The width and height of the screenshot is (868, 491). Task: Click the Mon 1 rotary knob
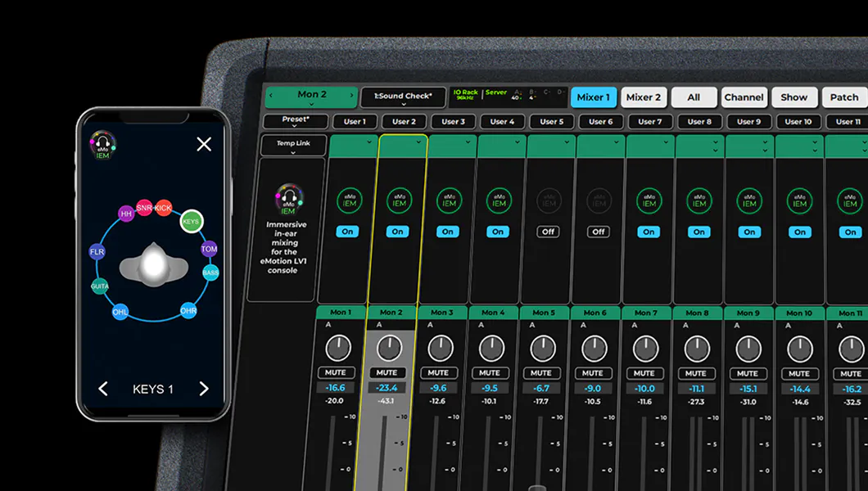pyautogui.click(x=338, y=348)
